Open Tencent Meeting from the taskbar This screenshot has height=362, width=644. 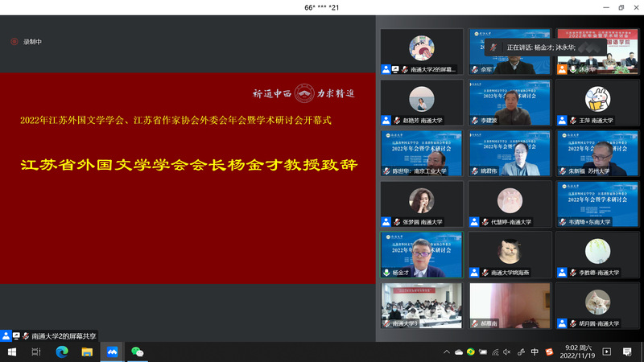coord(114,352)
